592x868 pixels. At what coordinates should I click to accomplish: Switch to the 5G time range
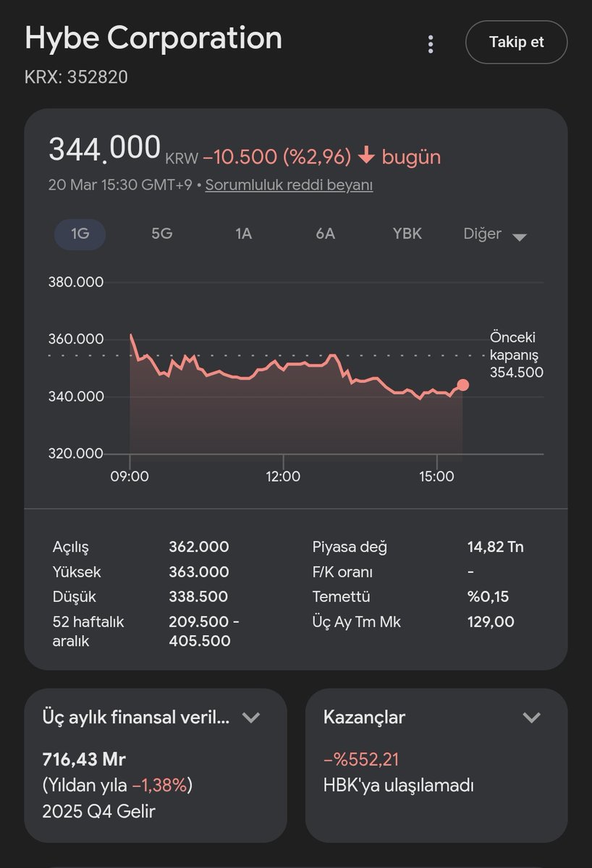tap(162, 234)
